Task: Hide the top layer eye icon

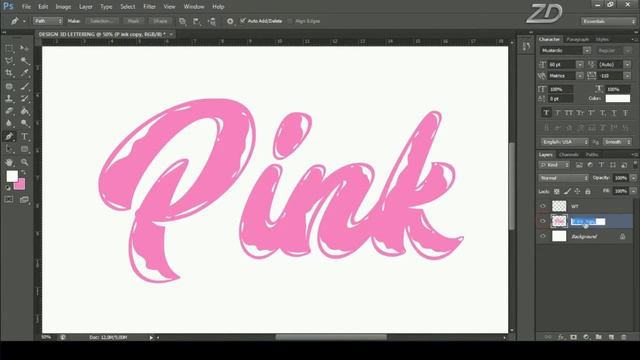Action: point(543,206)
